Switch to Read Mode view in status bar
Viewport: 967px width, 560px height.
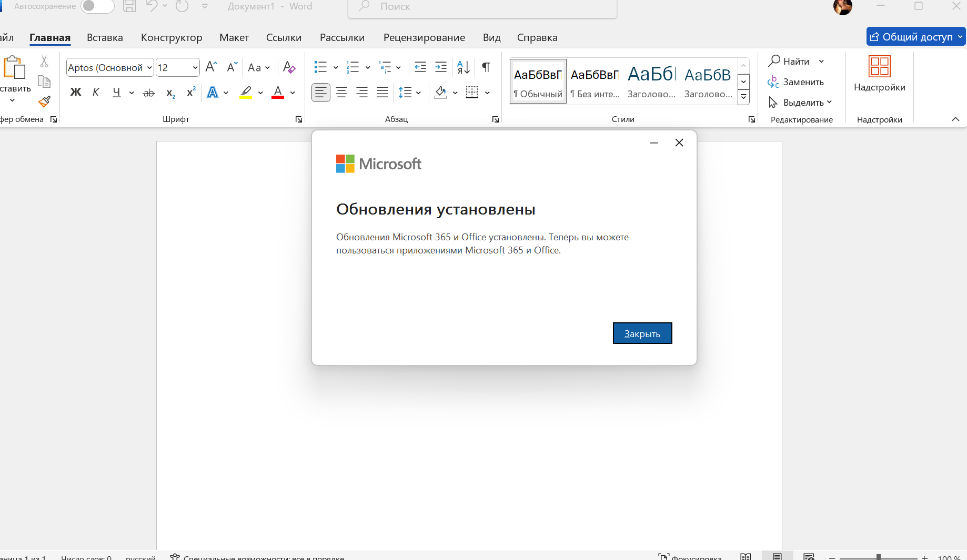[746, 556]
